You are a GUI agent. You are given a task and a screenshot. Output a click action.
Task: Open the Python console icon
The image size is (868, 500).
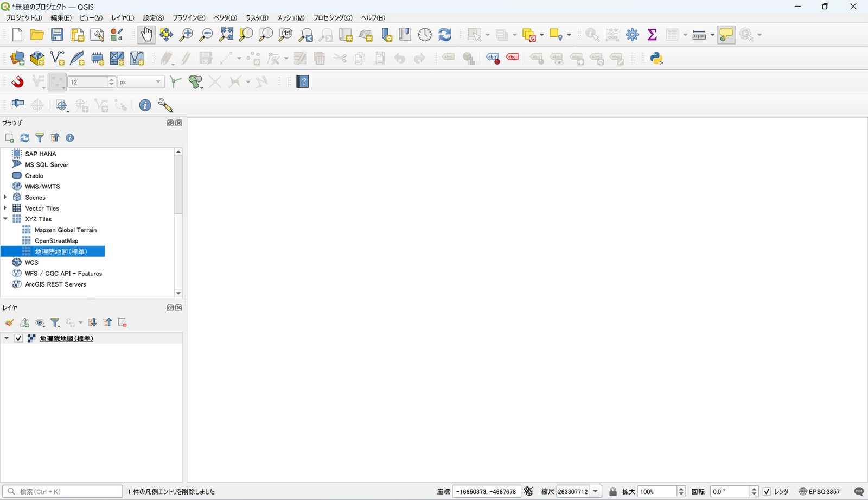(x=657, y=59)
